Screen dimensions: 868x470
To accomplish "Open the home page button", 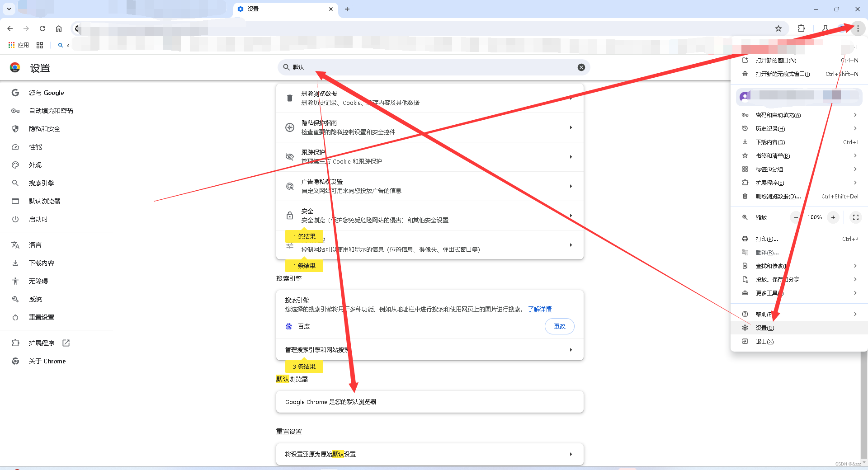I will (x=59, y=28).
